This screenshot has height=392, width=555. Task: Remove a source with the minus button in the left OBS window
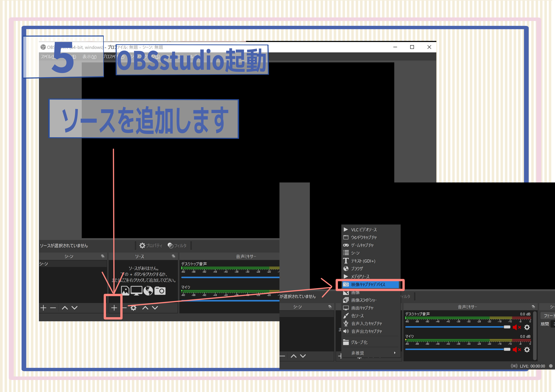pos(124,308)
